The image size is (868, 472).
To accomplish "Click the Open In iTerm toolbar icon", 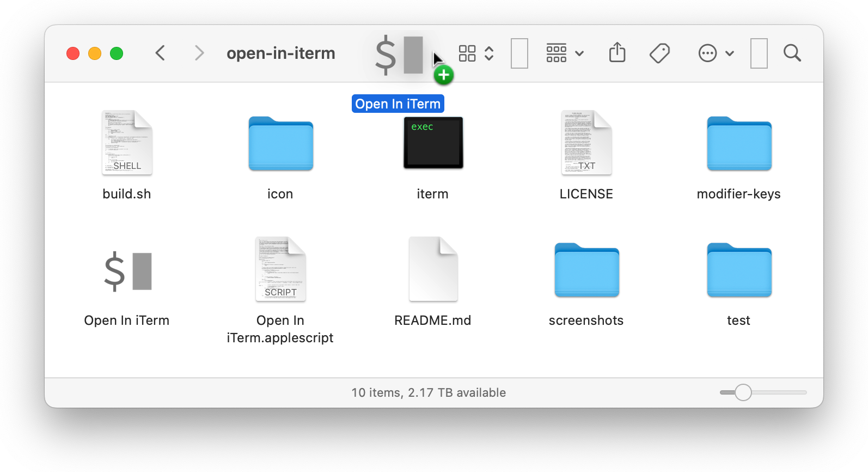I will (399, 55).
